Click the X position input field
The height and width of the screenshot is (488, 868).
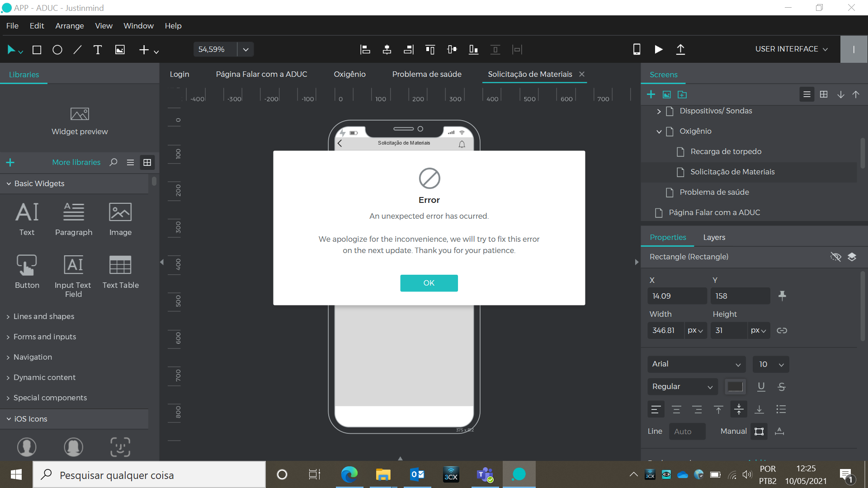(677, 296)
